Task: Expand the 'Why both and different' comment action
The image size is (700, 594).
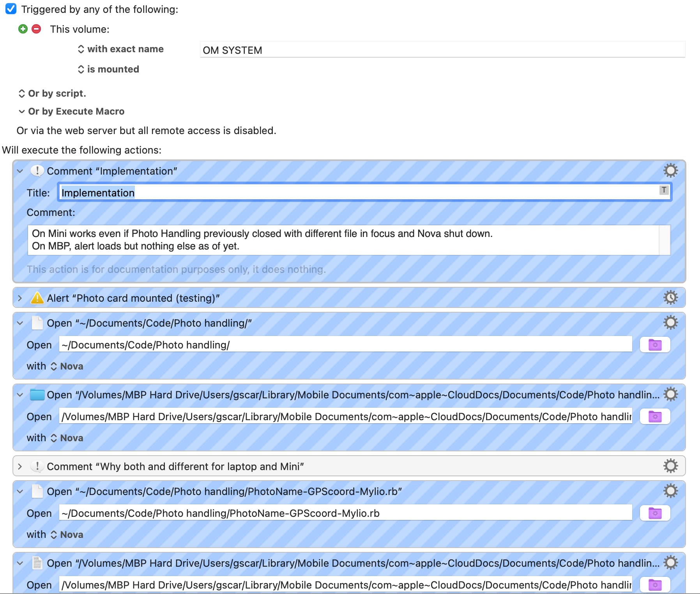Action: (x=20, y=467)
